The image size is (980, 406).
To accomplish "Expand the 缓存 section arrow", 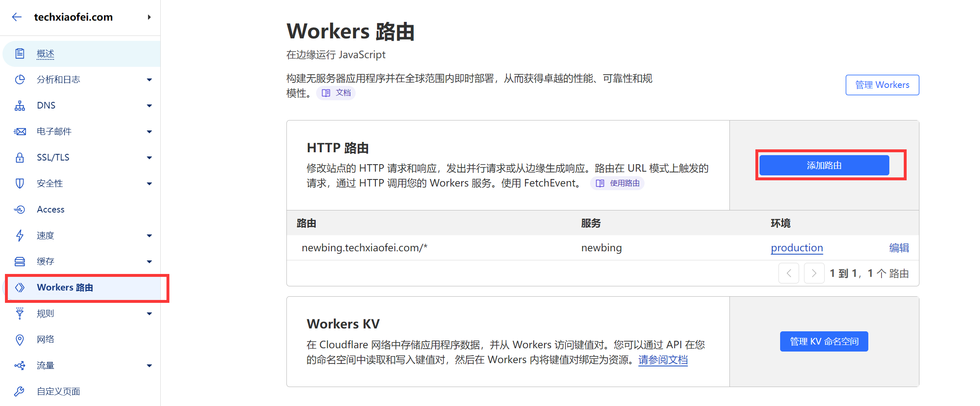I will click(x=149, y=262).
